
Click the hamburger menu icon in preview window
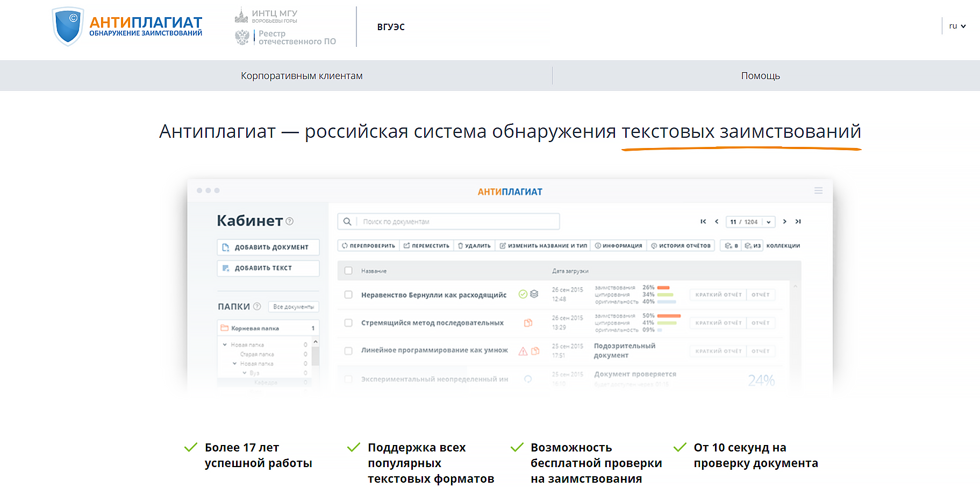pos(818,190)
